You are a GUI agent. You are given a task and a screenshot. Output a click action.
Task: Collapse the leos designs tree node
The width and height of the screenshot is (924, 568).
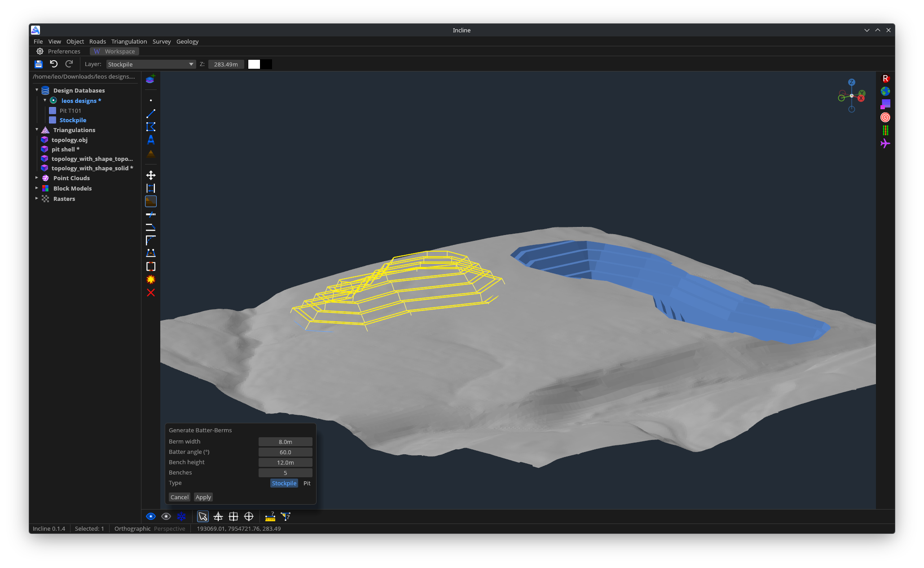click(45, 101)
